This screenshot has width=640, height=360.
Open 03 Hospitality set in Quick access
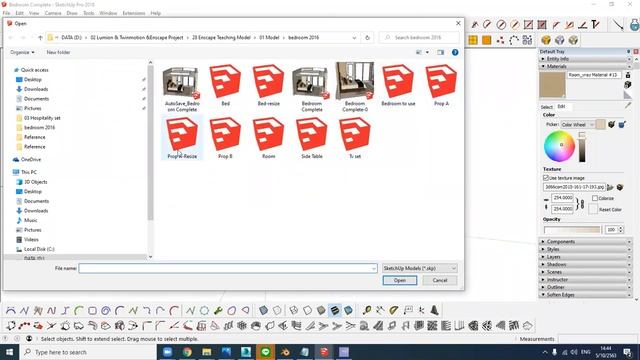pyautogui.click(x=42, y=118)
